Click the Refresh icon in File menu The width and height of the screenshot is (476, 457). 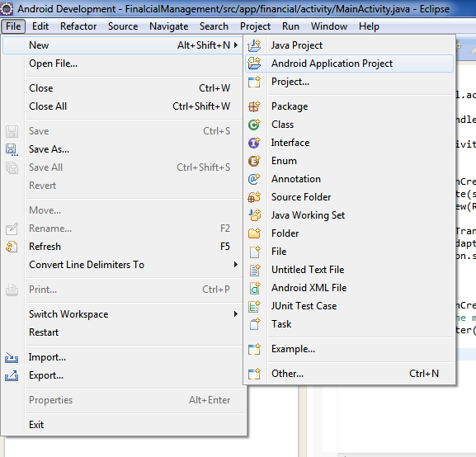(x=12, y=247)
